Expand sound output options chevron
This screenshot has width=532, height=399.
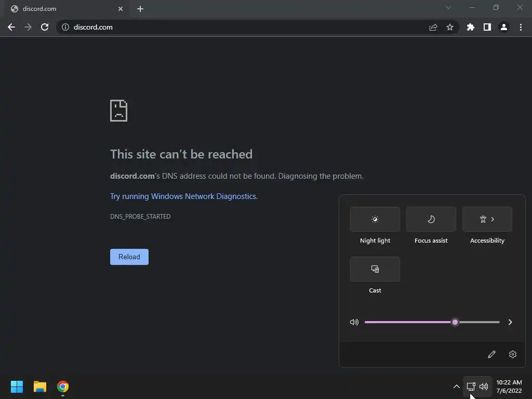coord(510,322)
